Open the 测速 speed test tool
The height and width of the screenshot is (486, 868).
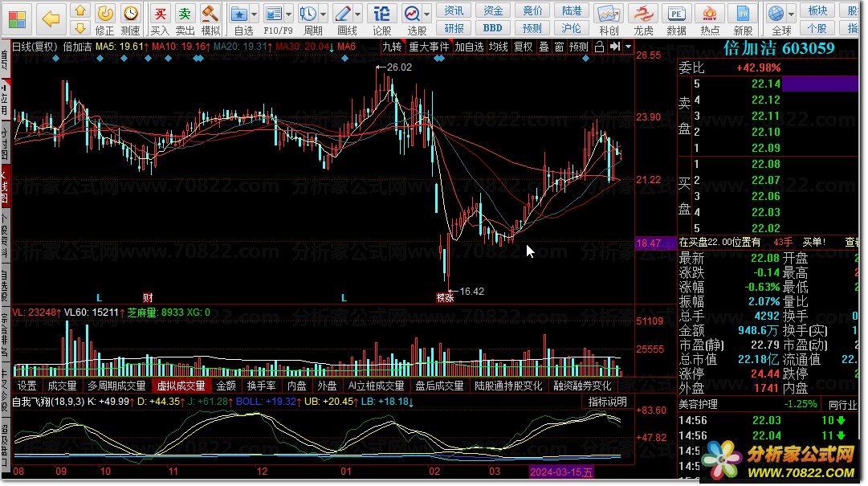pos(131,20)
